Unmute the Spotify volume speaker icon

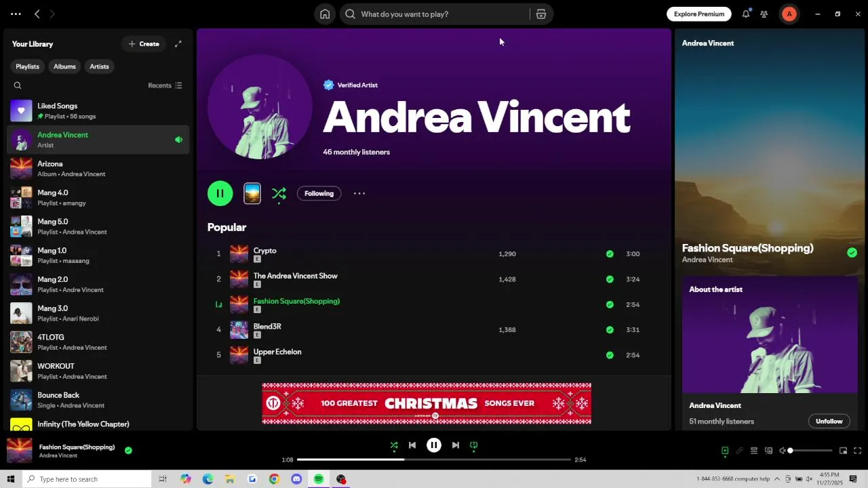point(782,451)
